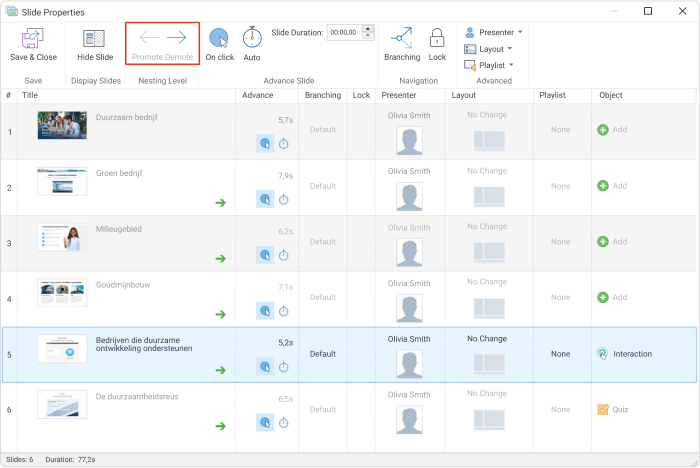The width and height of the screenshot is (700, 468).
Task: Click Default branching for slide 5
Action: [x=323, y=354]
